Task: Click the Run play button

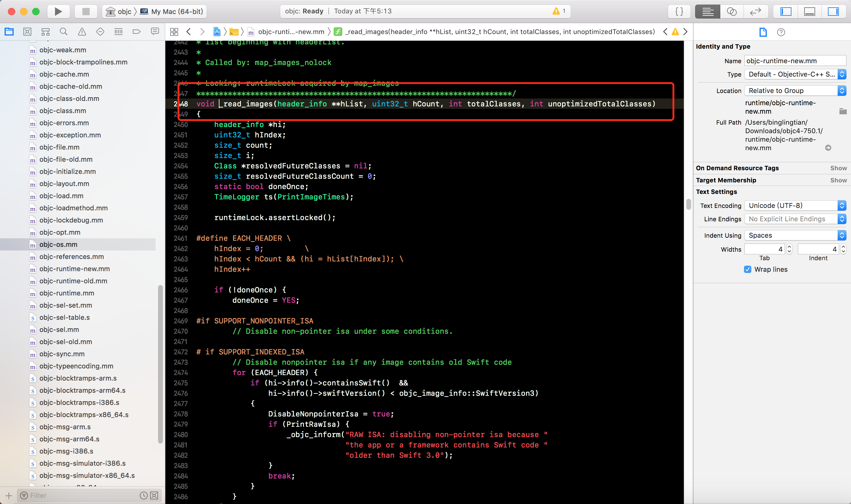Action: pos(58,12)
